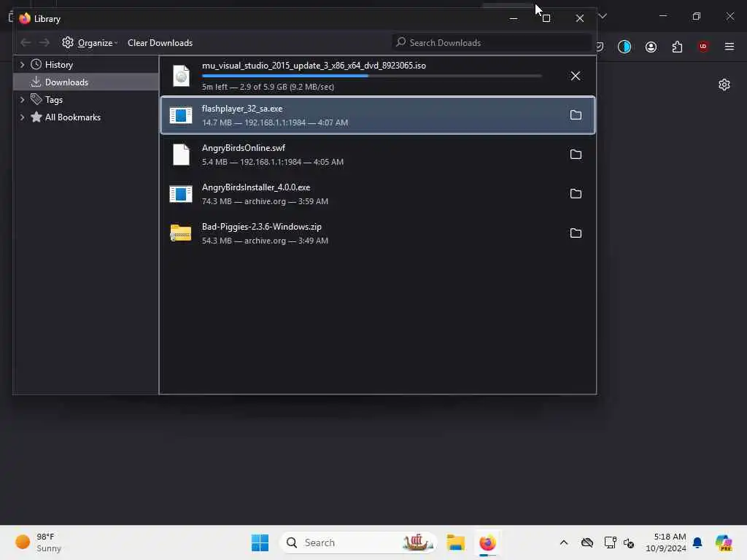Screen dimensions: 747x560
Task: Click the taskbar Search box
Action: coord(358,542)
